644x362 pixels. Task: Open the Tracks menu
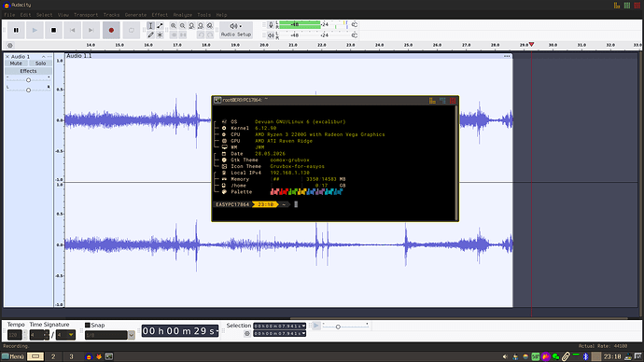(x=111, y=15)
